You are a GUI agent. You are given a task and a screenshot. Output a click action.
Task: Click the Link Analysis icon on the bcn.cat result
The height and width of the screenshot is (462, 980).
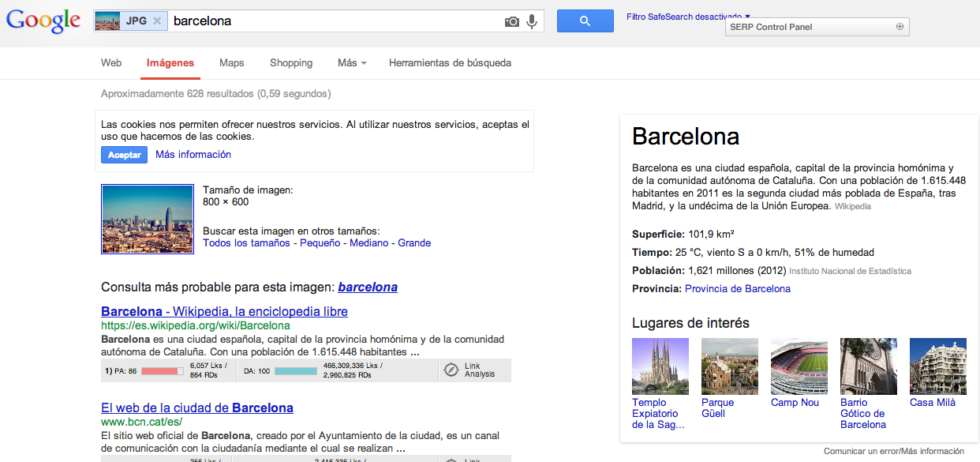(450, 459)
